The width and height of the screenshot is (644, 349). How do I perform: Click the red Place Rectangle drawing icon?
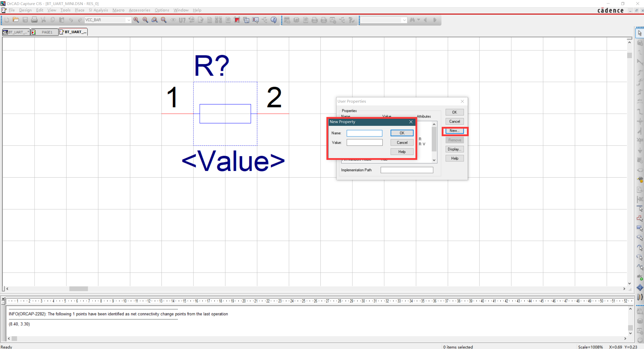point(640,218)
